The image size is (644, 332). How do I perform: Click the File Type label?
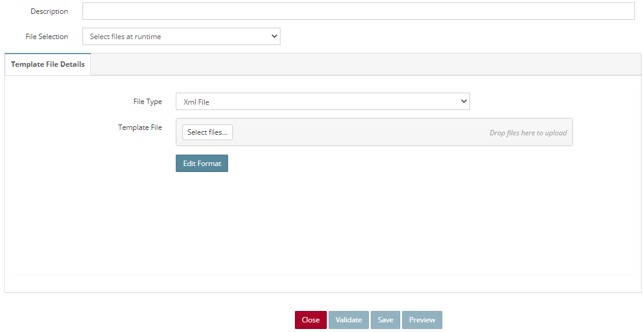pos(147,102)
